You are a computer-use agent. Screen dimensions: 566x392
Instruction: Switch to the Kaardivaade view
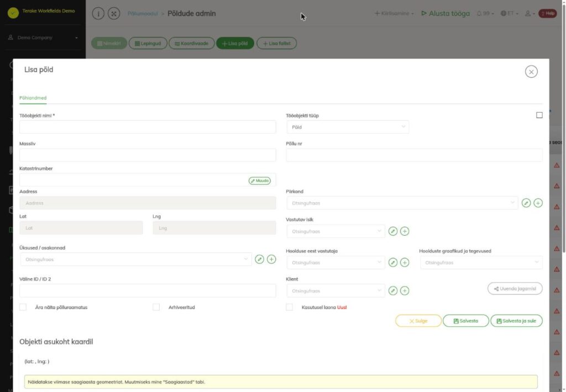click(192, 43)
